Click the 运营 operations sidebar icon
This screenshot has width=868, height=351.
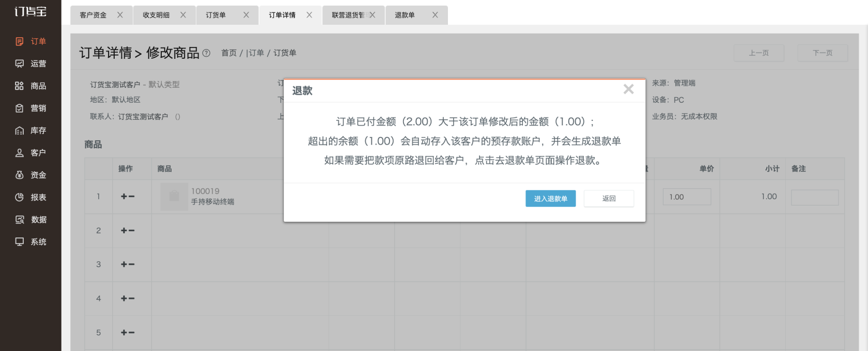[20, 63]
